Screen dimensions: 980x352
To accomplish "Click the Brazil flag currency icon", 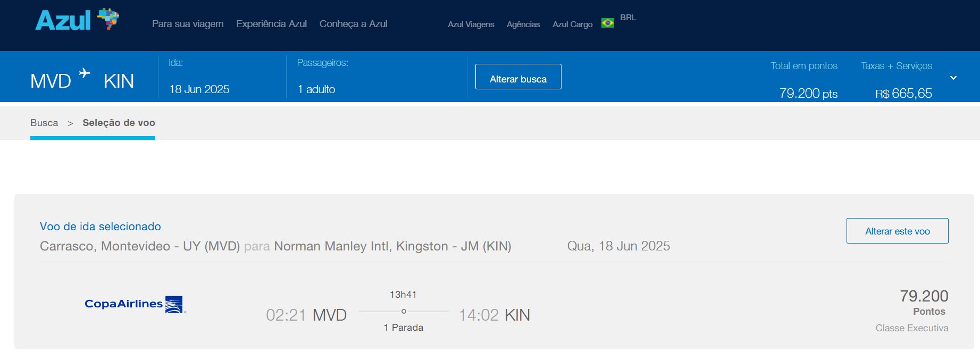I will pos(607,23).
